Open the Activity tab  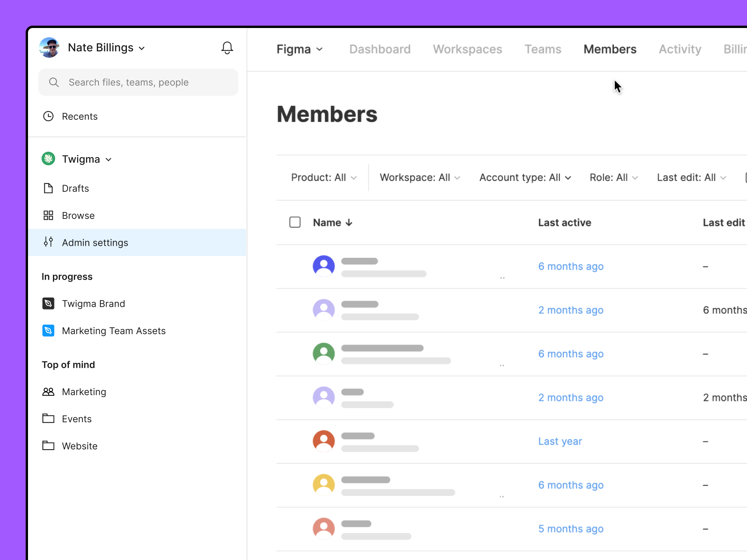679,49
